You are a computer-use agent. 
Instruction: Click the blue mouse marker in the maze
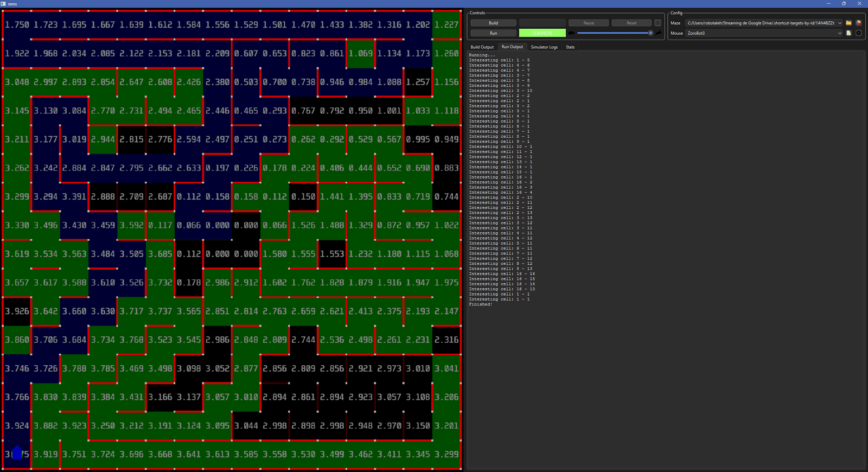pos(17,452)
